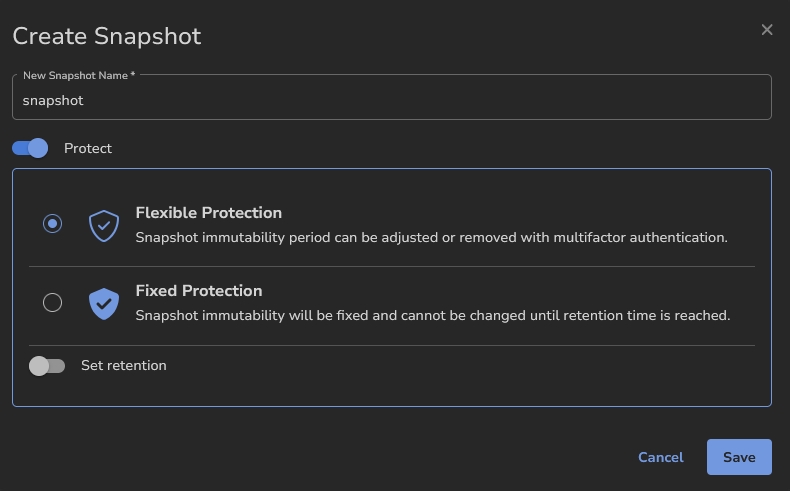Place cursor on the typed 'snapshot' text
The height and width of the screenshot is (491, 790).
[53, 101]
